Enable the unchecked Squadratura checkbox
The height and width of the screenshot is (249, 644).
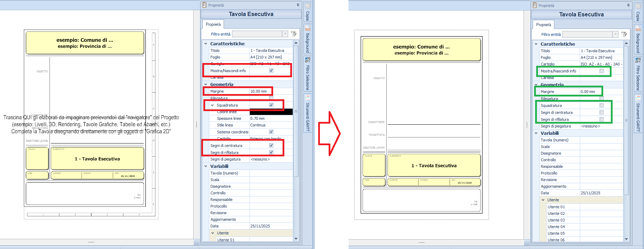601,106
